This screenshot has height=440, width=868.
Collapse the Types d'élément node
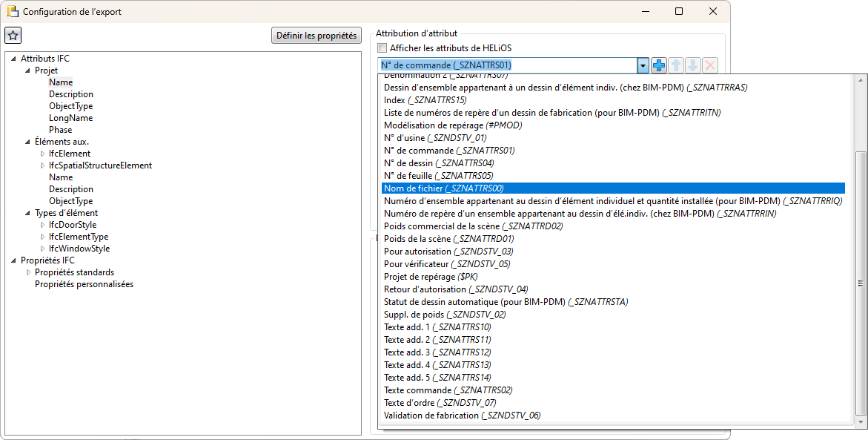(27, 213)
